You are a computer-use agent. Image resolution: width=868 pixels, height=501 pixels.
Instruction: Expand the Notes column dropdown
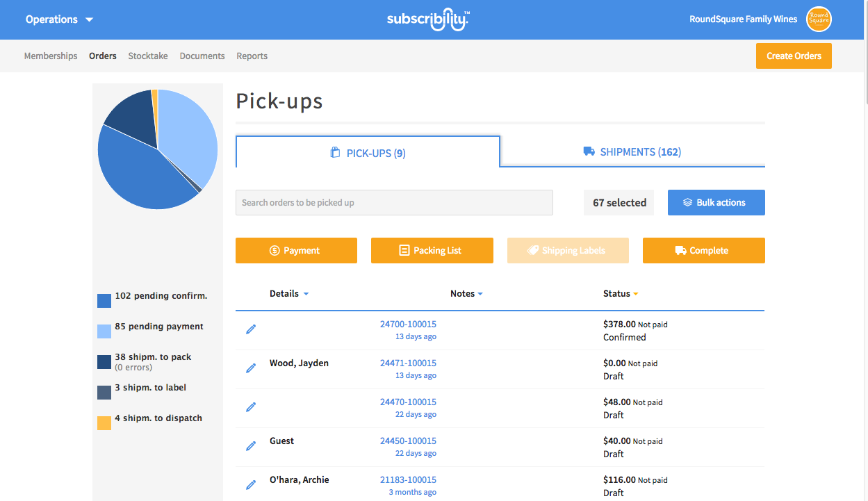(480, 294)
